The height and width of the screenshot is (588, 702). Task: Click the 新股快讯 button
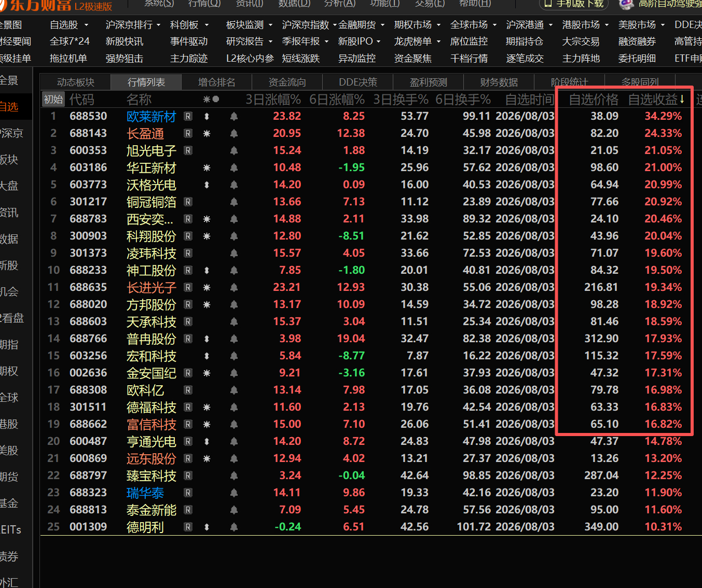(x=125, y=41)
